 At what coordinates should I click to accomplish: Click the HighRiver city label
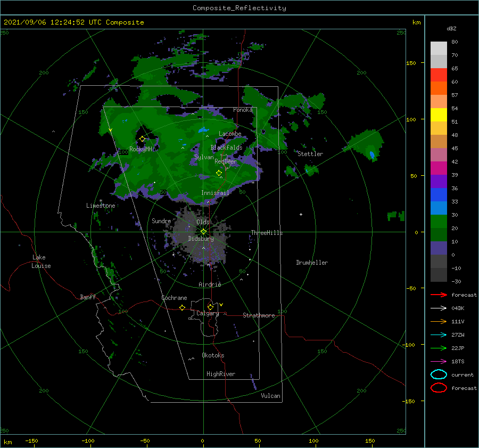pos(221,374)
